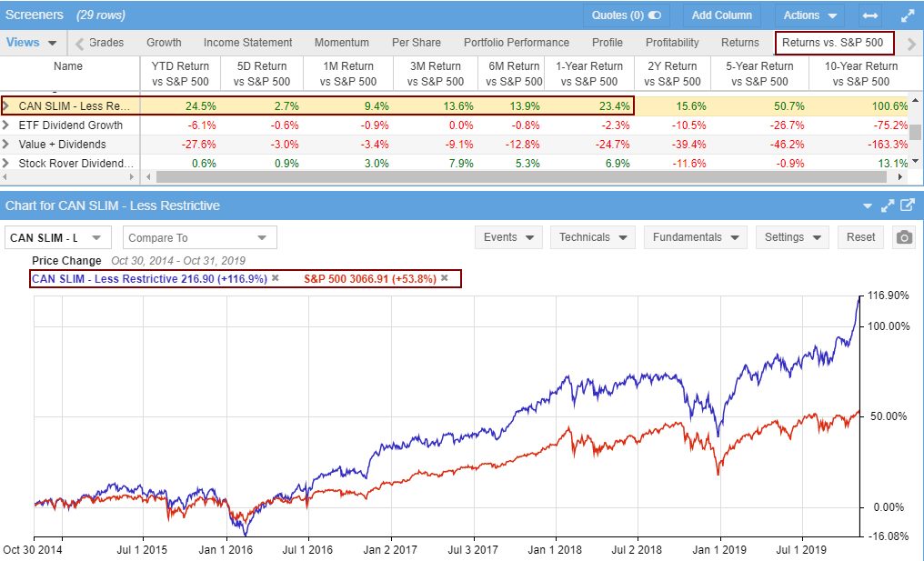Expand the chart to full screen size
This screenshot has width=924, height=561.
click(889, 205)
